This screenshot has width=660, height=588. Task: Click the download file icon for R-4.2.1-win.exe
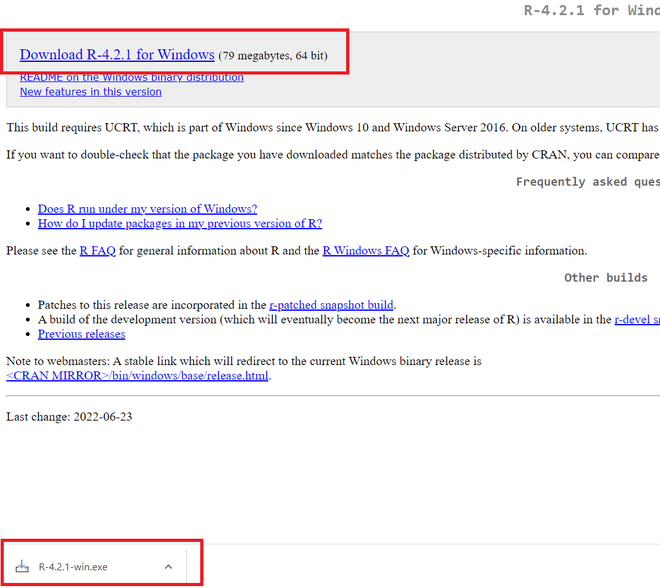pos(22,567)
